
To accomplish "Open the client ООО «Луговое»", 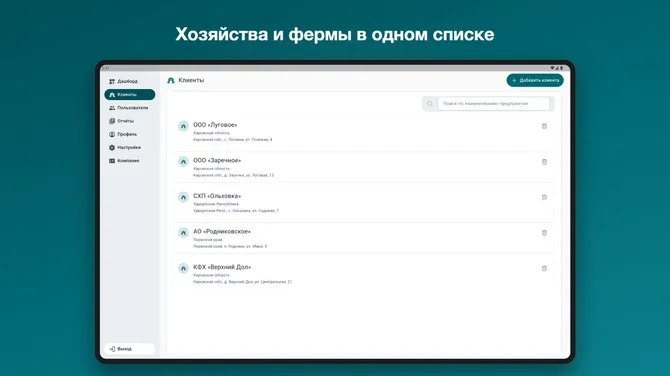I will click(215, 125).
